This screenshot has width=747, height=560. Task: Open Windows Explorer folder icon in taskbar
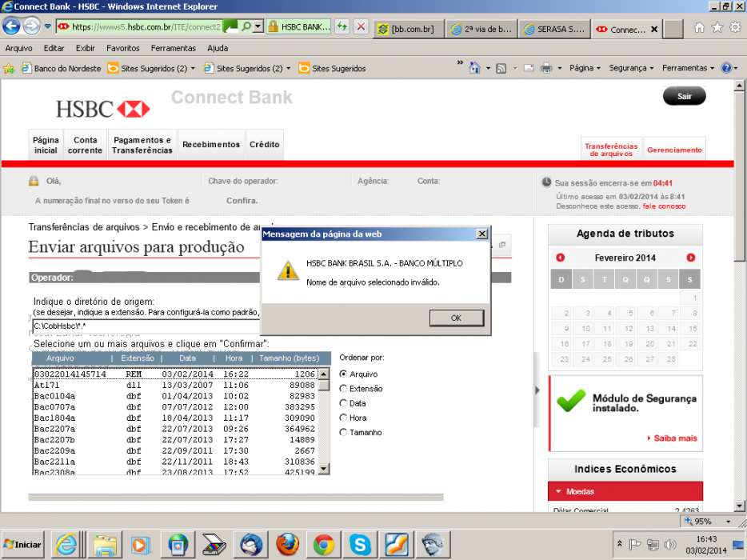click(106, 544)
